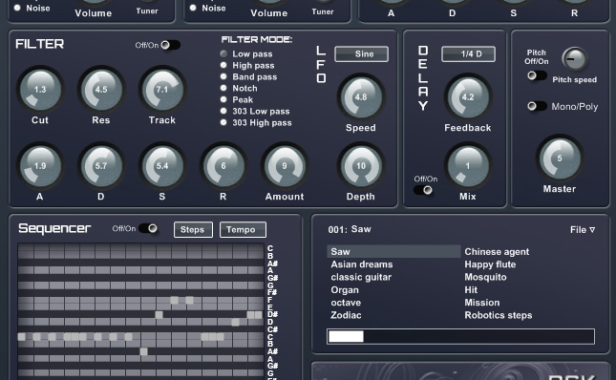This screenshot has width=616, height=380.
Task: Click the filter Track knob
Action: [162, 90]
